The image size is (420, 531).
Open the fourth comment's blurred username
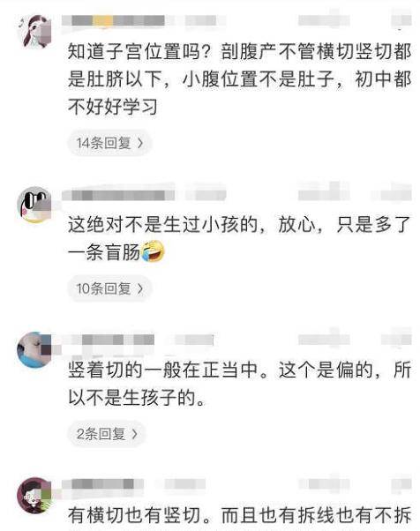click(102, 484)
